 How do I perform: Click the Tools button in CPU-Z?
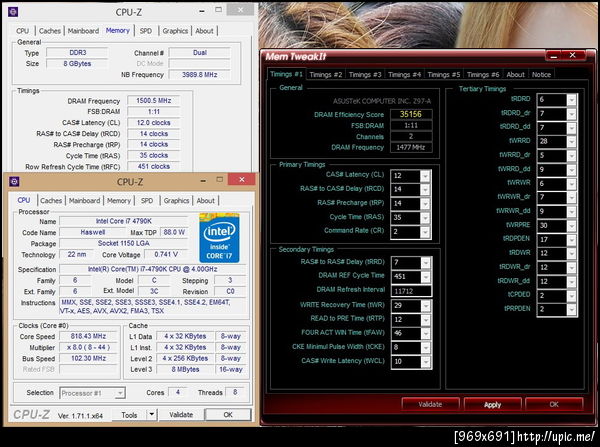[129, 415]
